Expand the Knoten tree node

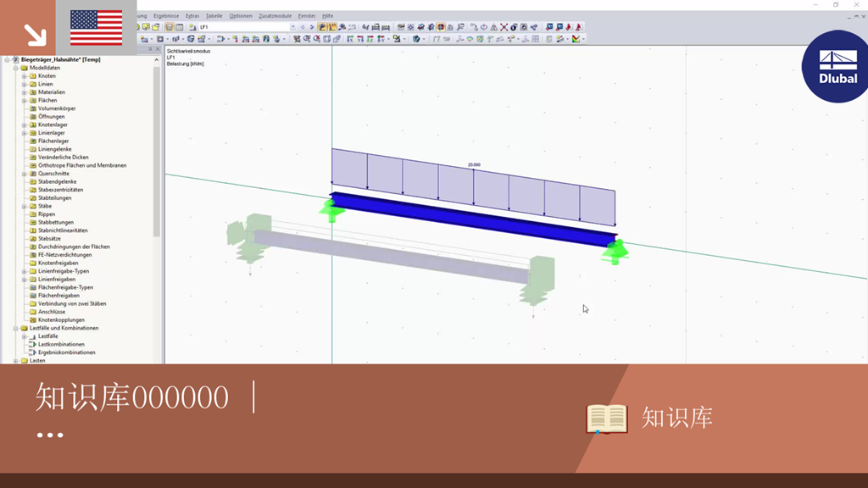click(25, 75)
